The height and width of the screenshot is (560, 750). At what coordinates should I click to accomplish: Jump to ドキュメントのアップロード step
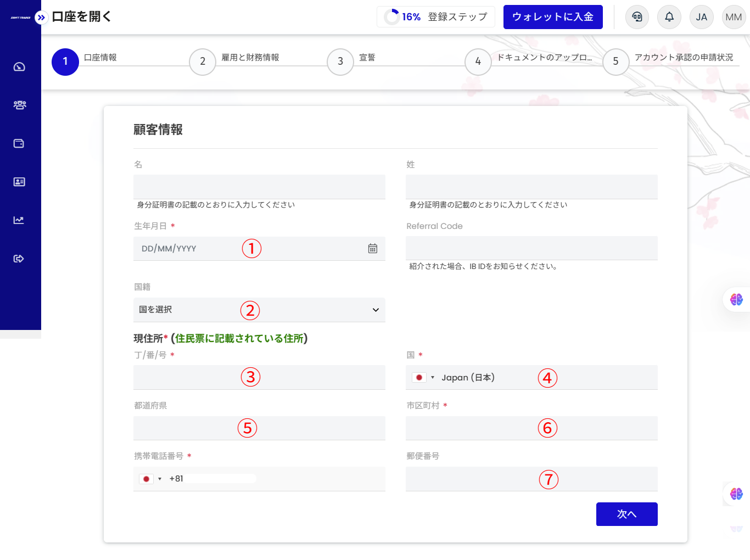tap(478, 61)
